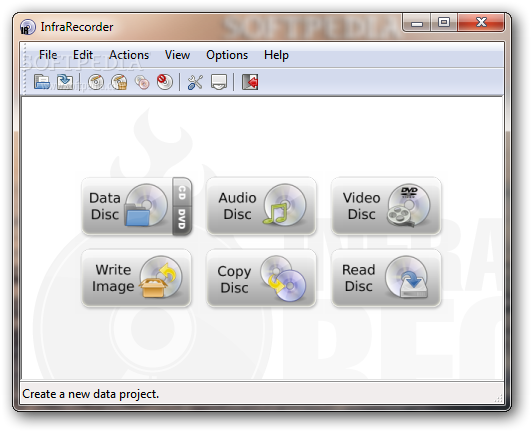Open configuration via the wrench and screwdriver icon

point(195,82)
